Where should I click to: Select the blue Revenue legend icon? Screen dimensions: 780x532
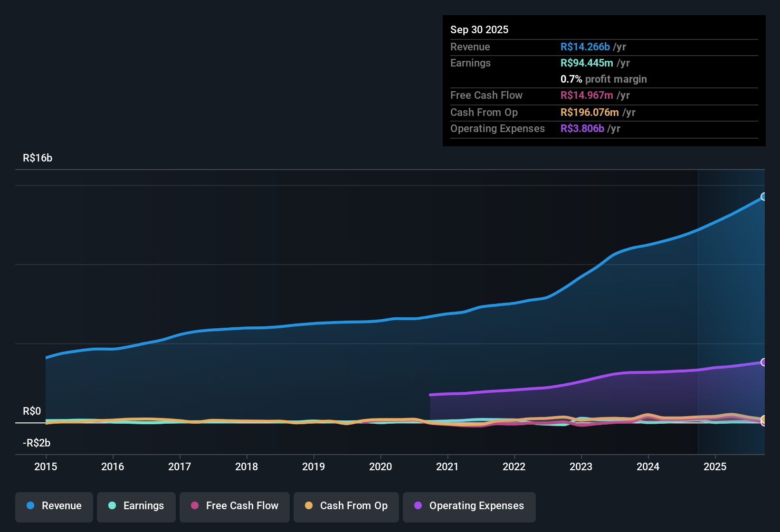tap(30, 506)
